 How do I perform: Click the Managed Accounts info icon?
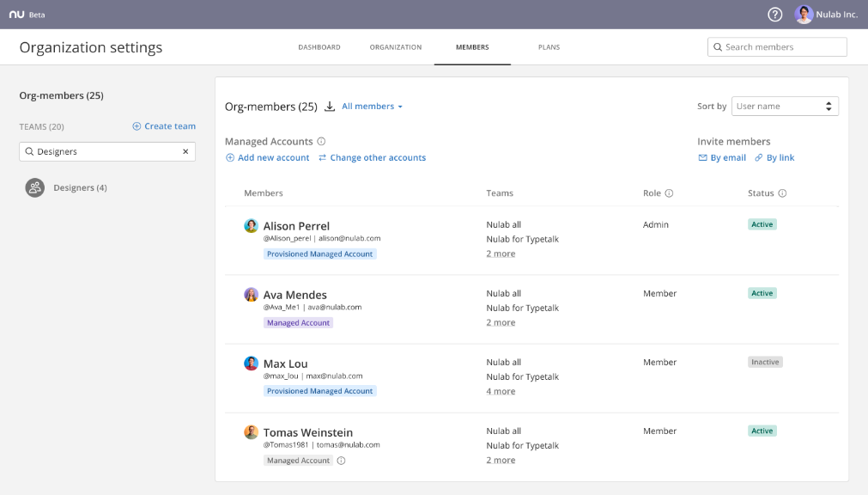coord(321,141)
